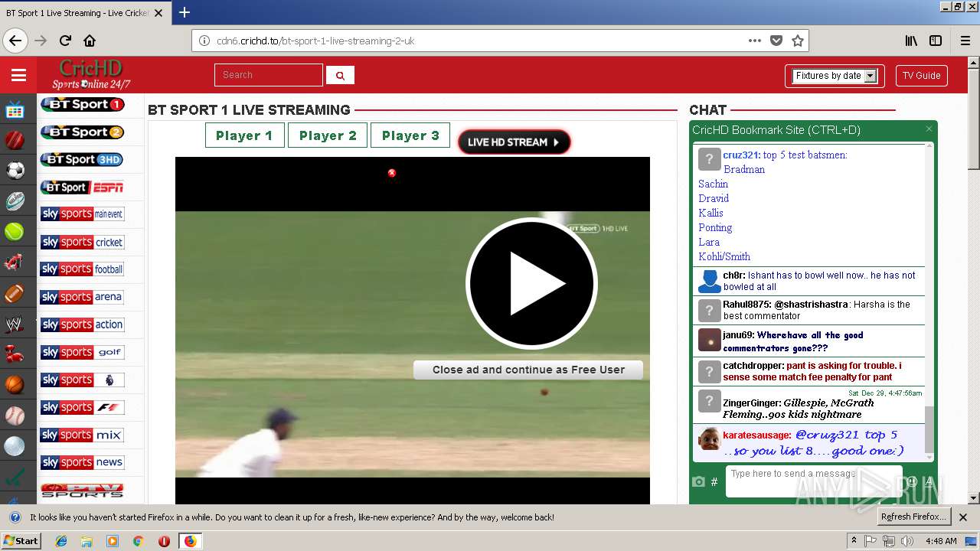This screenshot has height=551, width=980.
Task: Open Sky Sports Main Event channel
Action: click(82, 214)
